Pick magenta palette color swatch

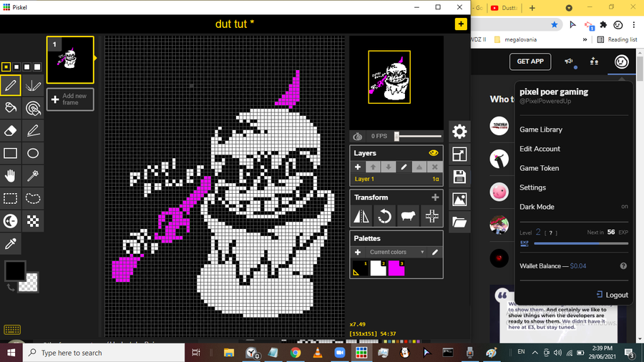click(396, 268)
